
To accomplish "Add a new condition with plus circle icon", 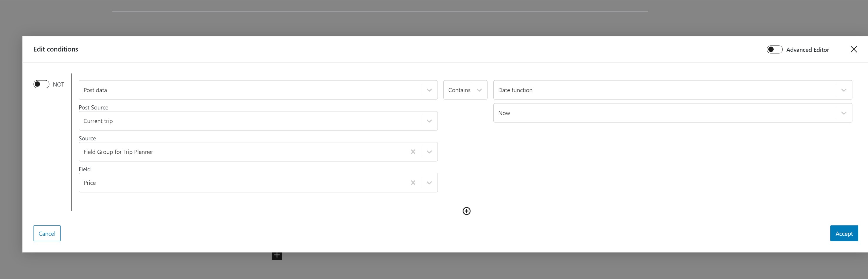I will click(x=466, y=211).
